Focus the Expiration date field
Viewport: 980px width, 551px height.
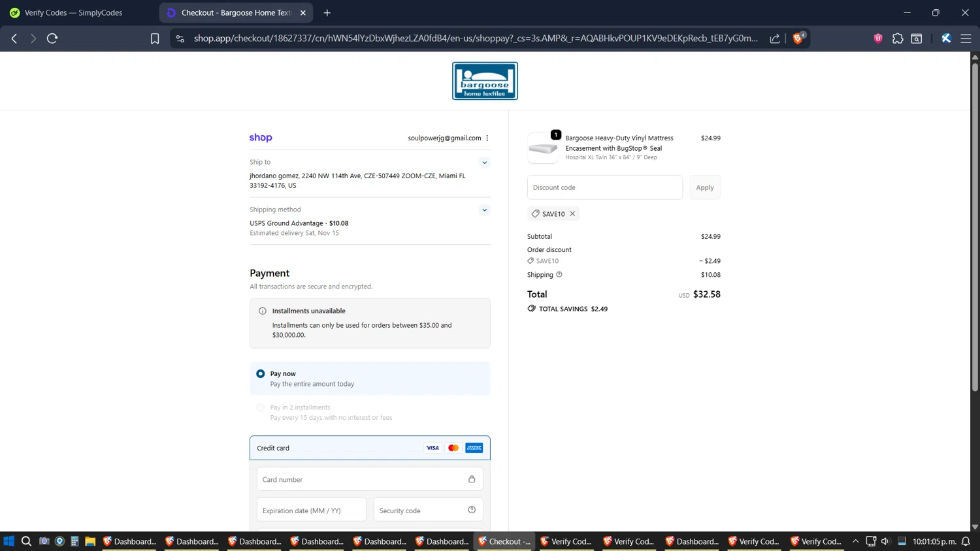[311, 511]
